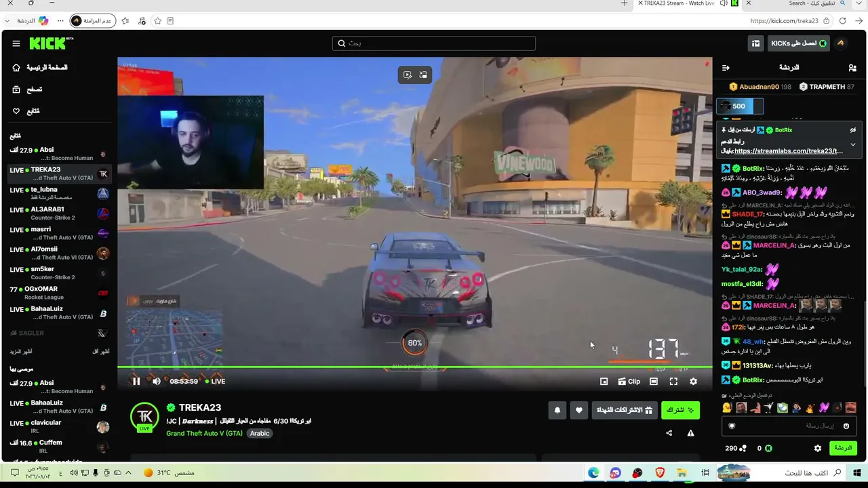Toggle theater mode in player
The width and height of the screenshot is (868, 488).
click(654, 382)
